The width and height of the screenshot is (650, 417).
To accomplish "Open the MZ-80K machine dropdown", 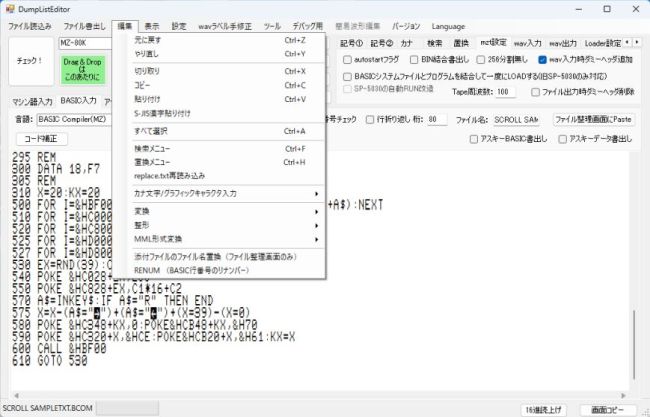I will pyautogui.click(x=85, y=43).
